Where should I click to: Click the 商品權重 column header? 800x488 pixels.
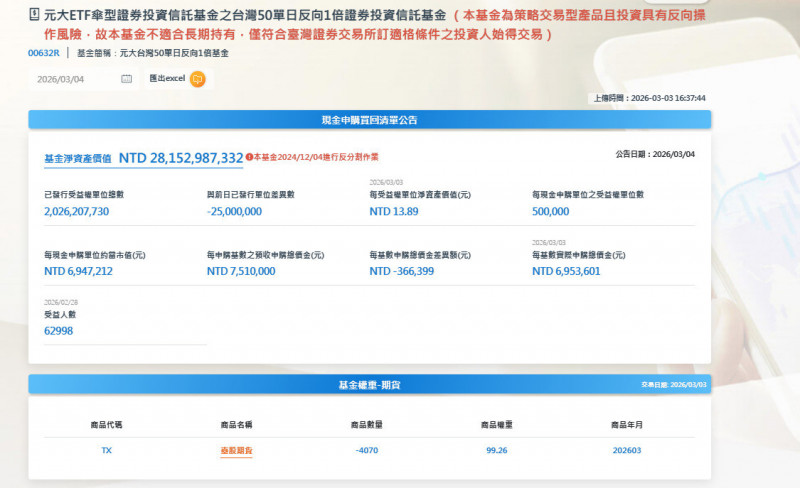pos(497,424)
